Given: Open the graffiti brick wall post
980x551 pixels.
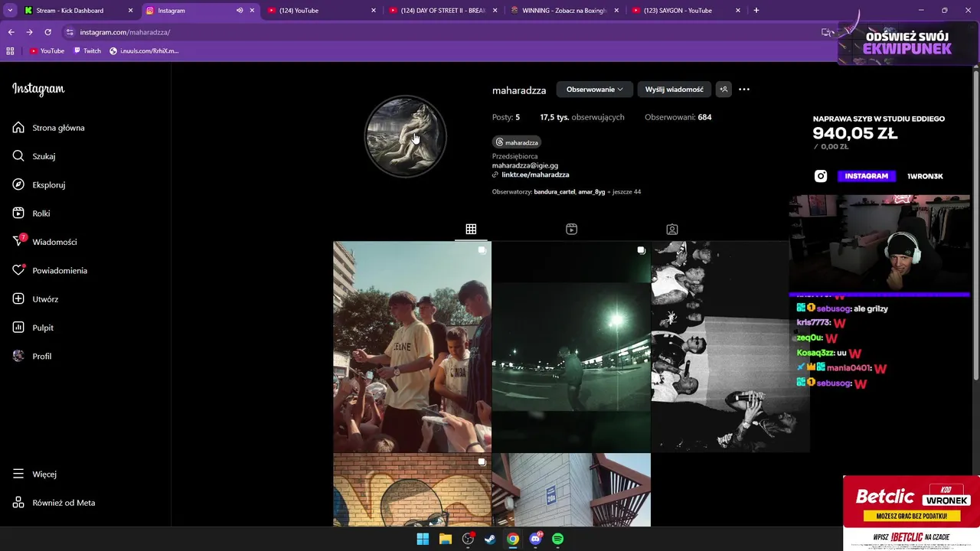Looking at the screenshot, I should pos(412,490).
